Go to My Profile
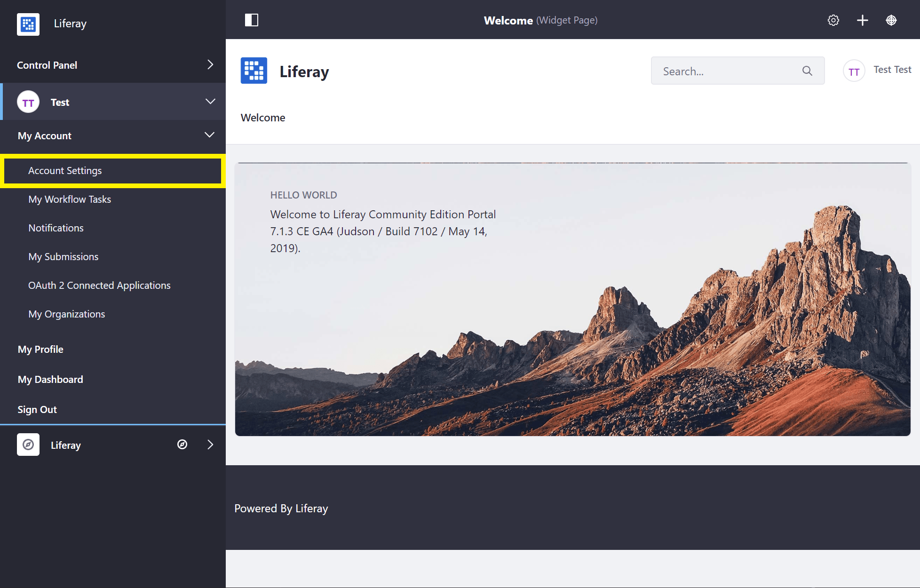 40,350
